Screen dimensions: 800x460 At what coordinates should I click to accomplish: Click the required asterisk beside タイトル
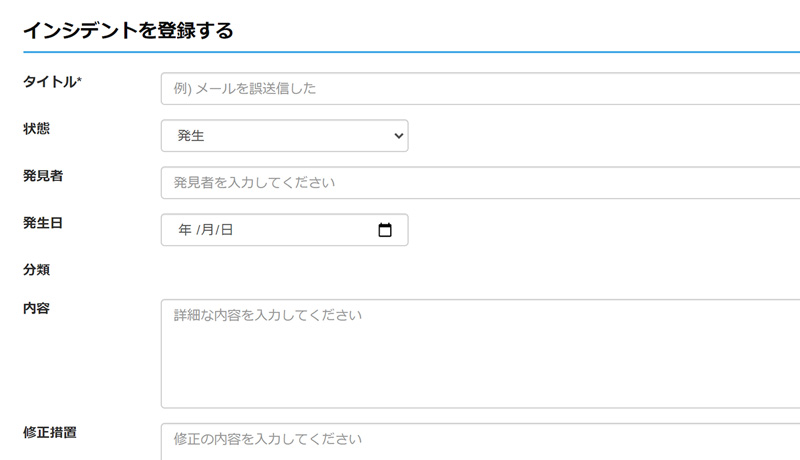click(x=79, y=79)
